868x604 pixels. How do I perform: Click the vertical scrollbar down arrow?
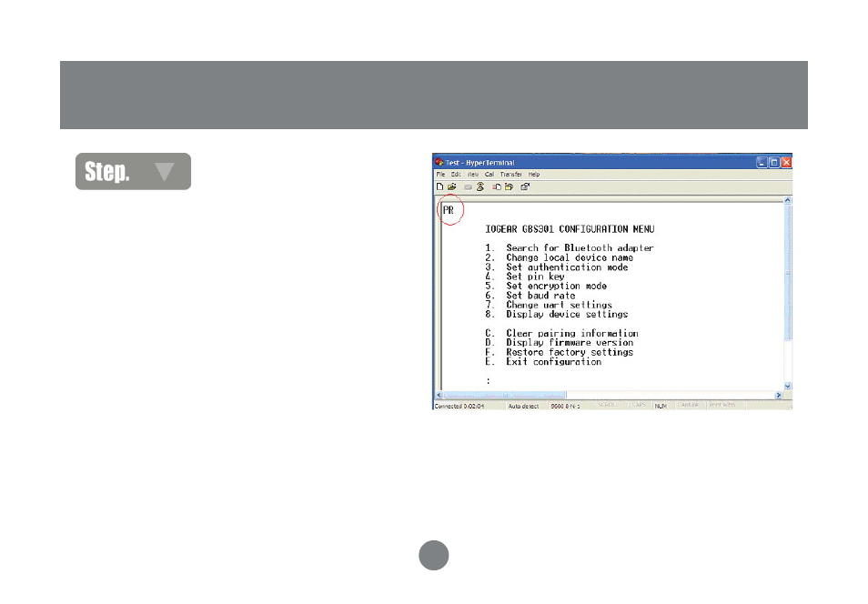pos(788,386)
